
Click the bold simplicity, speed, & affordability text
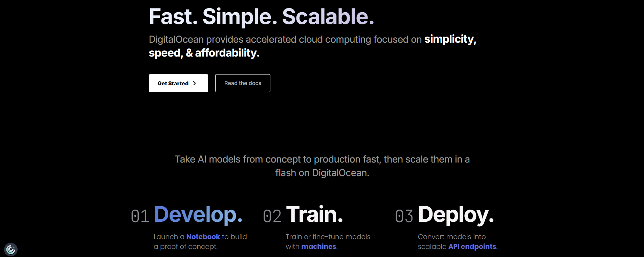(204, 53)
